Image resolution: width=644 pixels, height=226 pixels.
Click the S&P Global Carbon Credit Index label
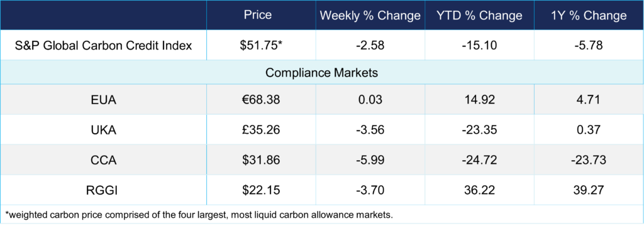(104, 45)
